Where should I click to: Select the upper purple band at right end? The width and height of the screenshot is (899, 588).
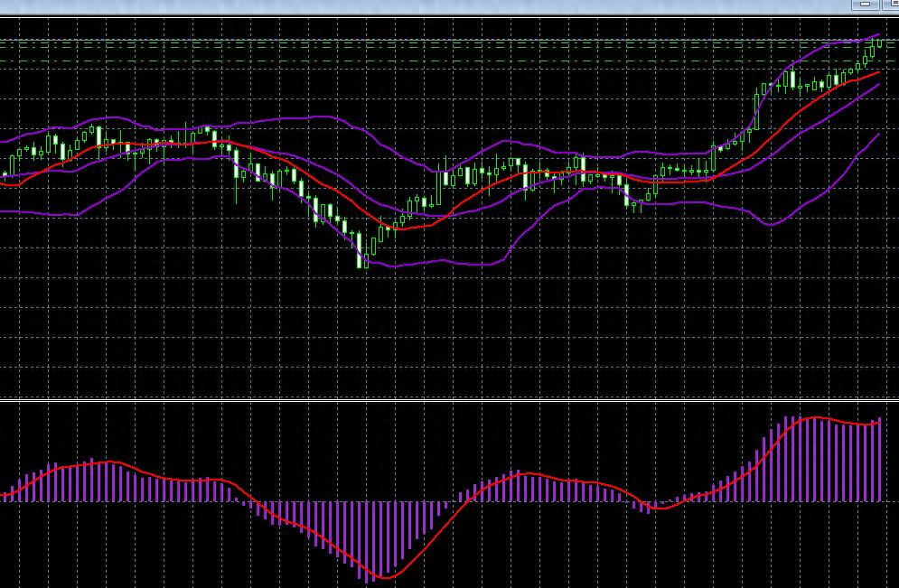[878, 35]
